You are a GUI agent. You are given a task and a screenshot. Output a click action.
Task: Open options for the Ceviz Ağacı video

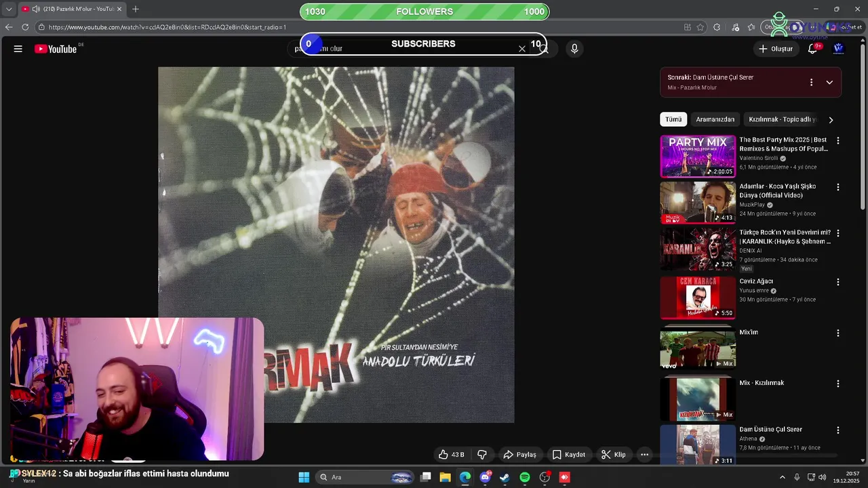tap(838, 282)
